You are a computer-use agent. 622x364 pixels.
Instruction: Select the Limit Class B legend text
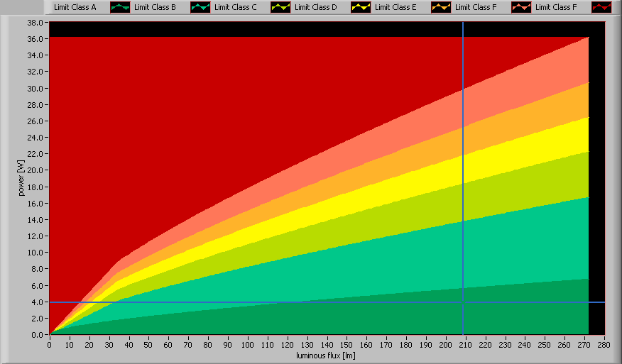(x=155, y=7)
